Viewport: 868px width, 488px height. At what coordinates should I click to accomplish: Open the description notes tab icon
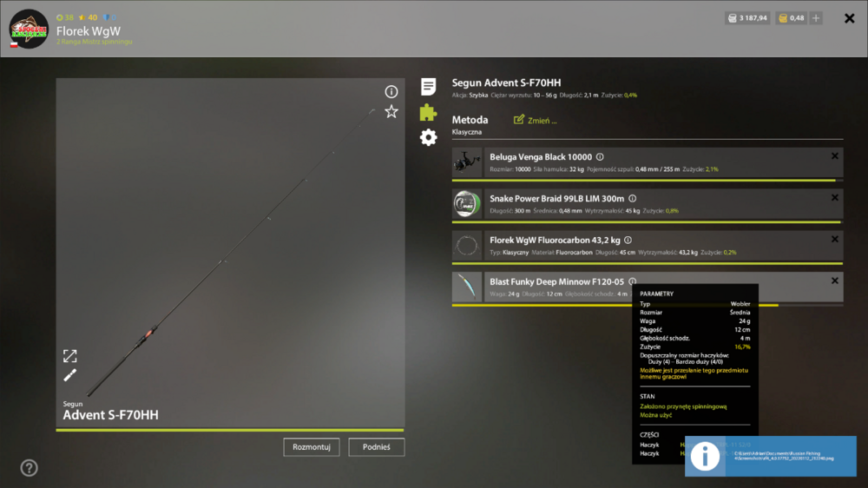[x=428, y=87]
